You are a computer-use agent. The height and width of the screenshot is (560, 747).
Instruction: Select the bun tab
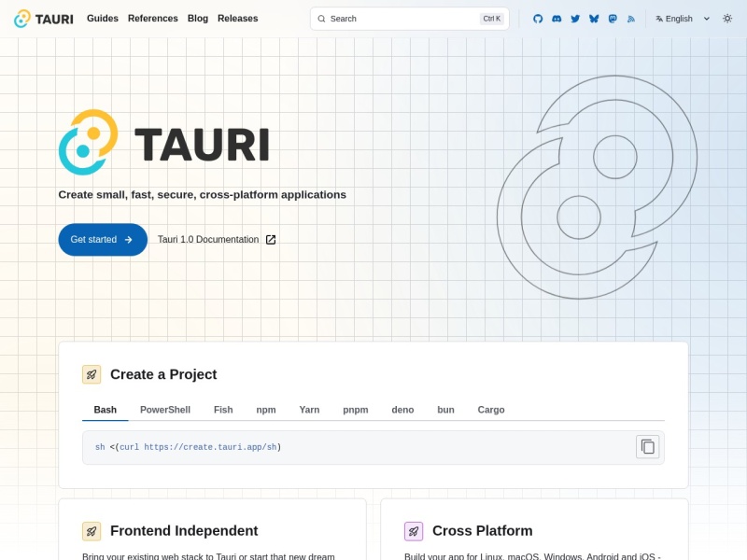(446, 410)
